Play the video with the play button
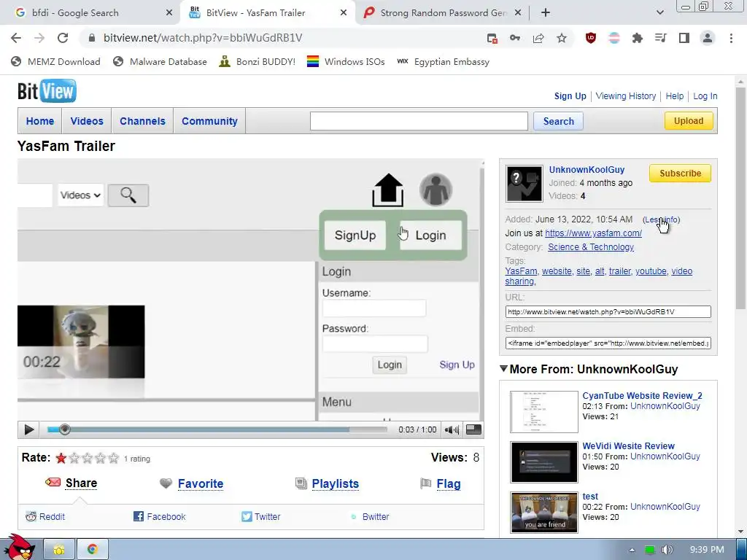Screen dimensions: 747x560 click(x=28, y=429)
